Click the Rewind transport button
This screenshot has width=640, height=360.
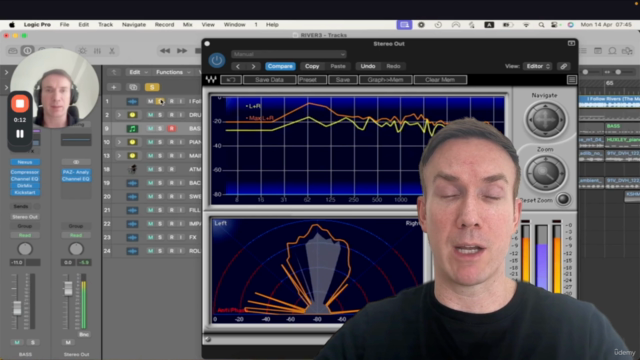click(x=165, y=51)
